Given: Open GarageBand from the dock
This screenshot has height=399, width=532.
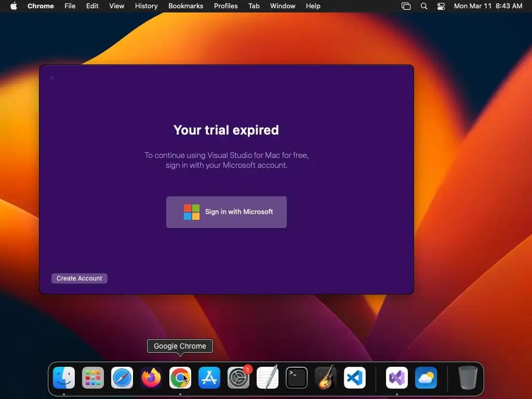Looking at the screenshot, I should [x=326, y=378].
